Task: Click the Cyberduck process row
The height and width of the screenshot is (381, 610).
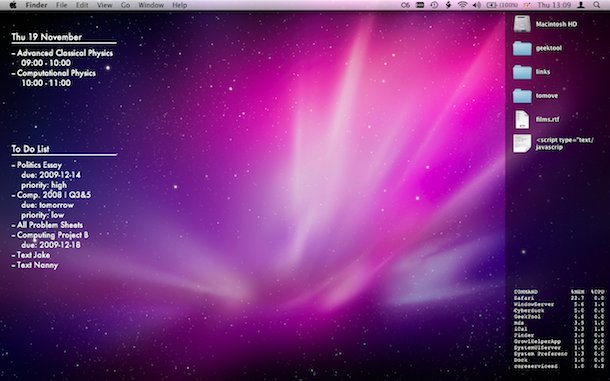Action: click(559, 310)
